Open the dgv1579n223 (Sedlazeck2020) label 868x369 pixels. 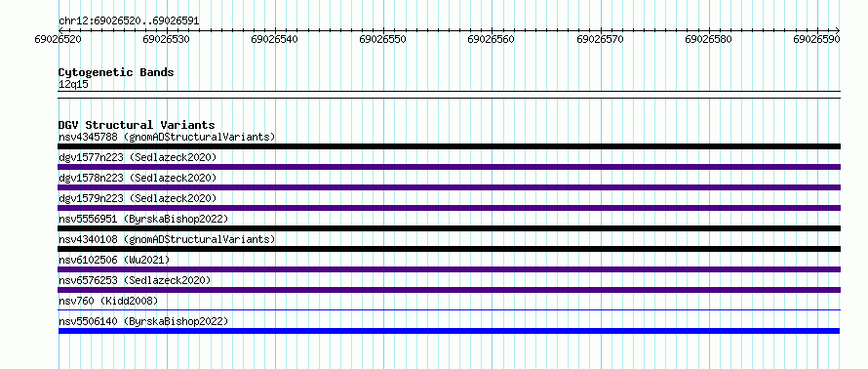click(x=138, y=198)
